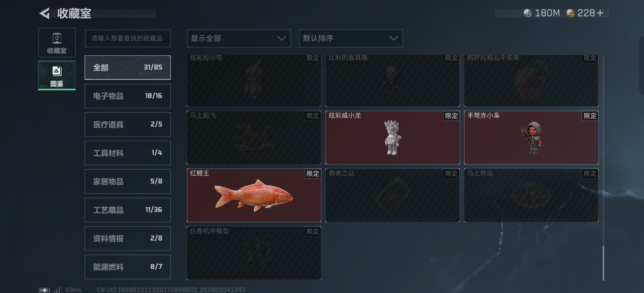Select the 炫彩威小龙 figure card
Image resolution: width=644 pixels, height=293 pixels.
click(x=392, y=137)
